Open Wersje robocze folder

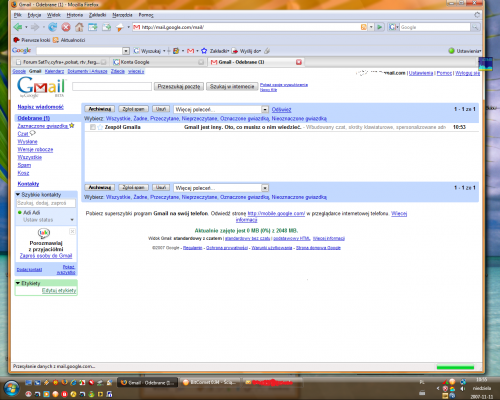point(35,150)
